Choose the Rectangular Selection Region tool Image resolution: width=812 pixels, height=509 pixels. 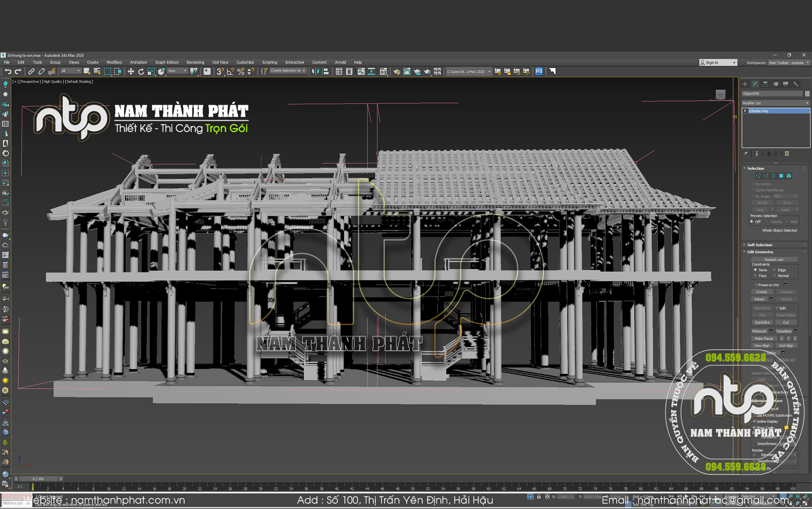108,72
